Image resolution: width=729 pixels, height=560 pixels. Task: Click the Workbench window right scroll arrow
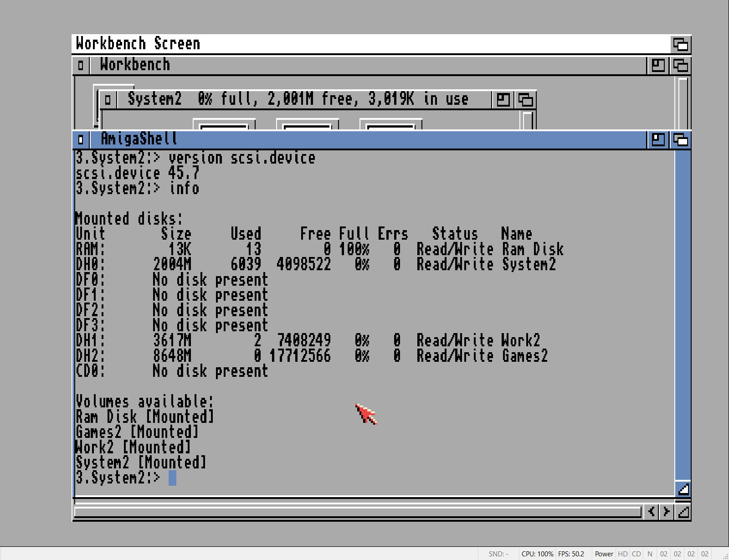point(667,512)
